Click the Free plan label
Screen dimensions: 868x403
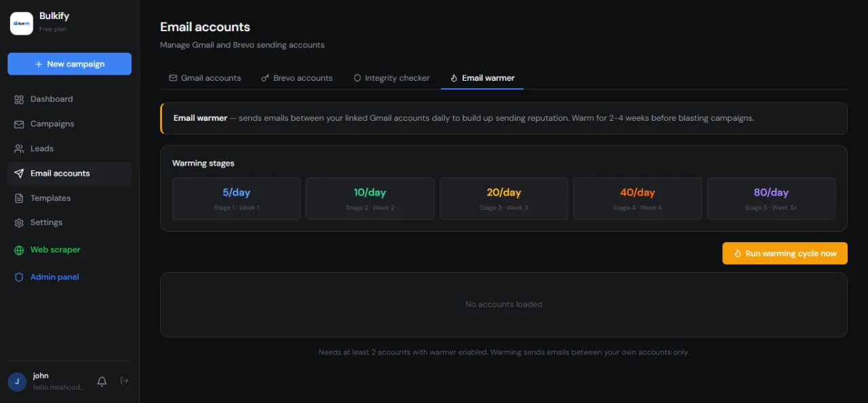[x=53, y=29]
